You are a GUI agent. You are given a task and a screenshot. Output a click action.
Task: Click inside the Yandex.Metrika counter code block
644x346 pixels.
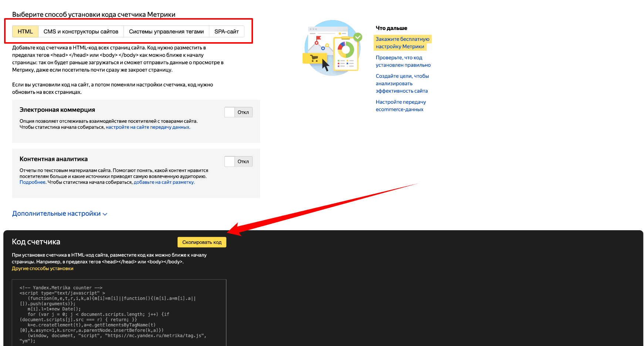(118, 314)
